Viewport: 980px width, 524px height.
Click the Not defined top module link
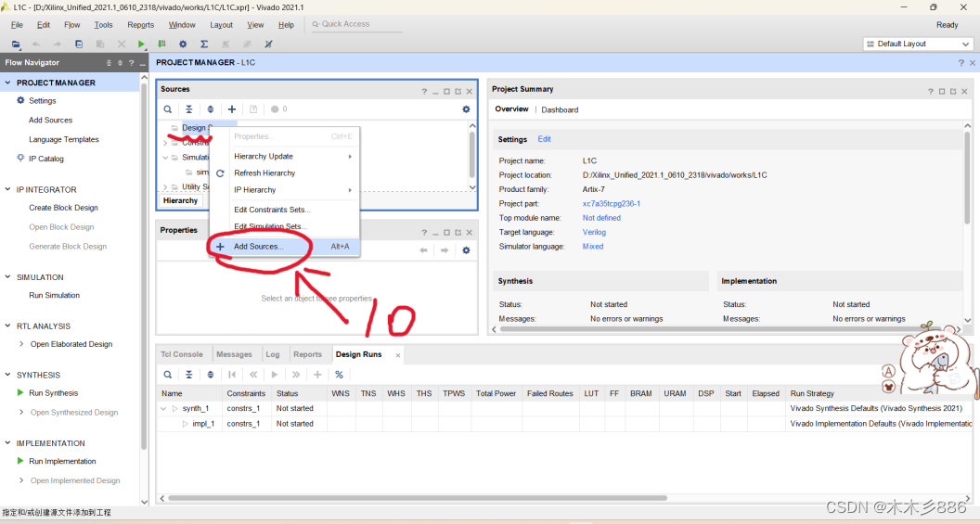[x=601, y=218]
